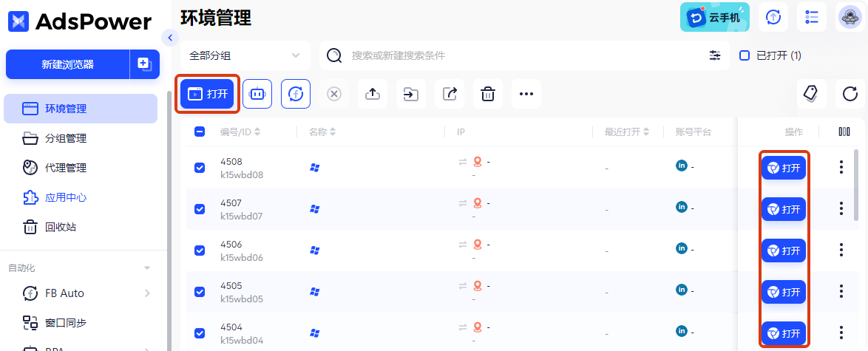Viewport: 868px width, 351px height.
Task: Click the share arrow icon in toolbar
Action: [x=450, y=94]
